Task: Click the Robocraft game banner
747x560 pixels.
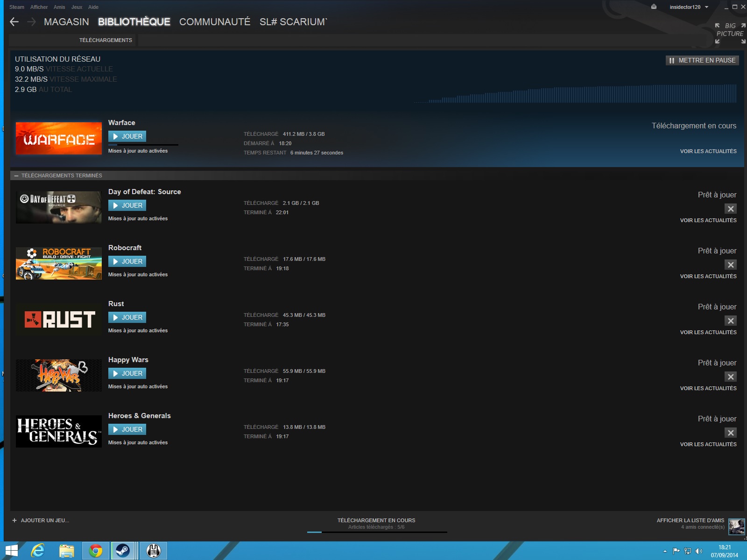Action: pyautogui.click(x=59, y=263)
